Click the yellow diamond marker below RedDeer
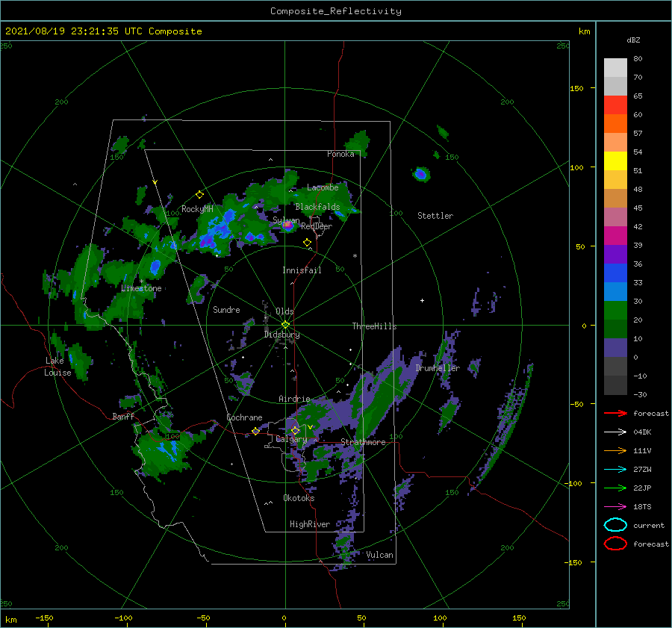672x628 pixels. (x=307, y=243)
